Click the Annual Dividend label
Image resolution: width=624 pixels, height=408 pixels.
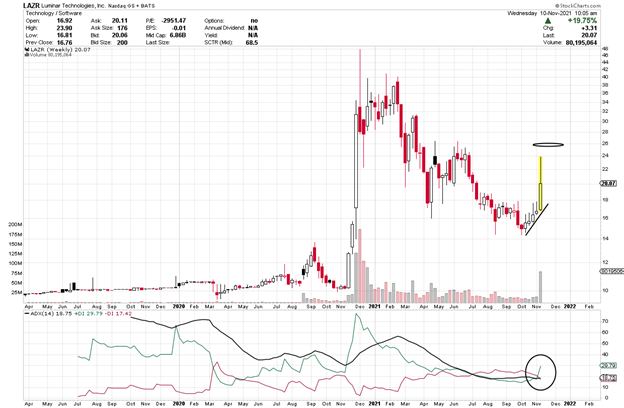(x=224, y=28)
